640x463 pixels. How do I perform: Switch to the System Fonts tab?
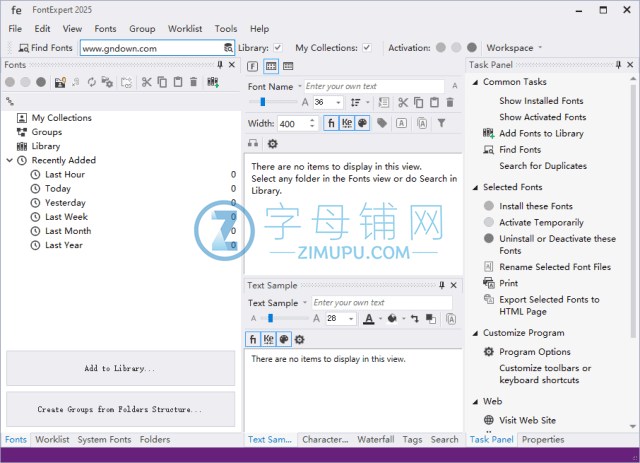[104, 439]
